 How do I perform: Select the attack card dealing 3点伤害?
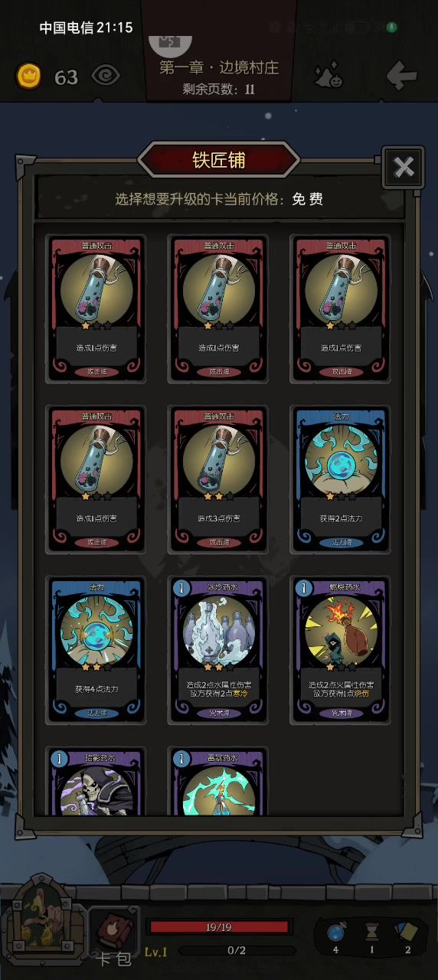coord(218,479)
